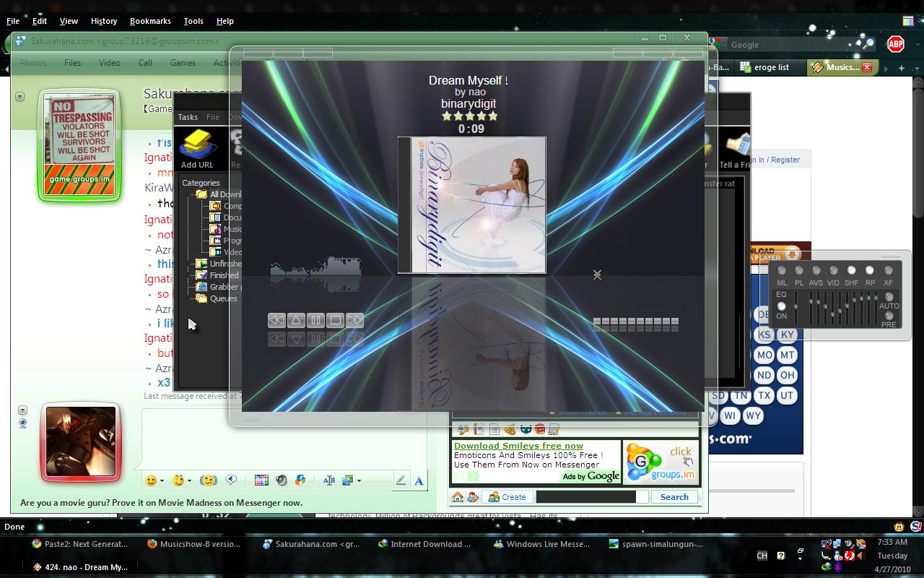Open the History menu in Firefox
Viewport: 924px width, 578px height.
[x=104, y=21]
